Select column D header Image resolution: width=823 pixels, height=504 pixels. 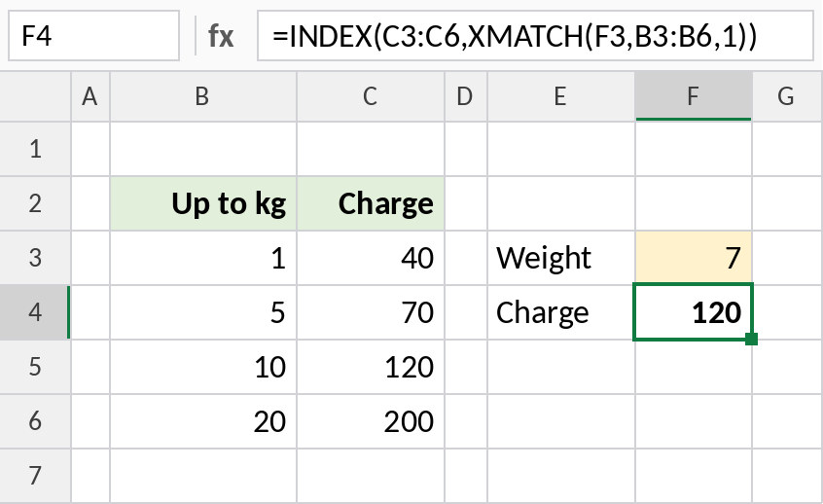pos(466,96)
